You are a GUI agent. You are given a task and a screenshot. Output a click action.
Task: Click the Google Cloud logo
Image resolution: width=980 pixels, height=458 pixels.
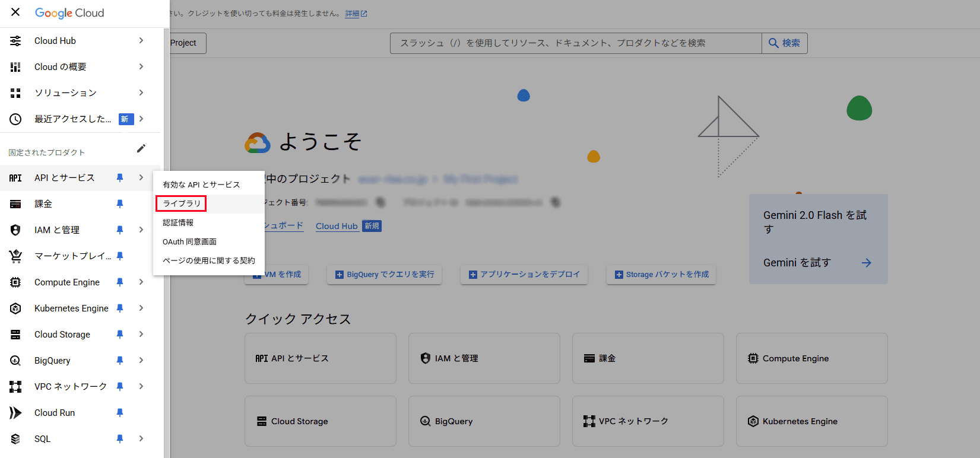[69, 12]
